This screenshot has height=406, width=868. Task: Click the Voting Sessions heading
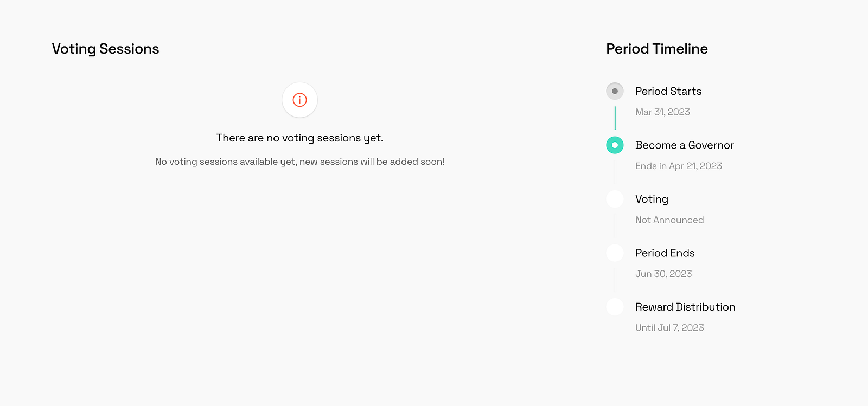click(105, 49)
